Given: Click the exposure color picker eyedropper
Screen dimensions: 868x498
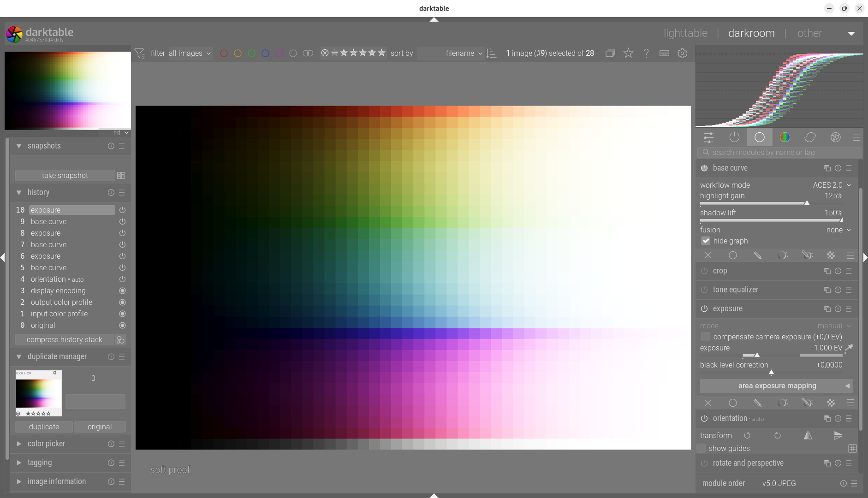Looking at the screenshot, I should pos(849,348).
